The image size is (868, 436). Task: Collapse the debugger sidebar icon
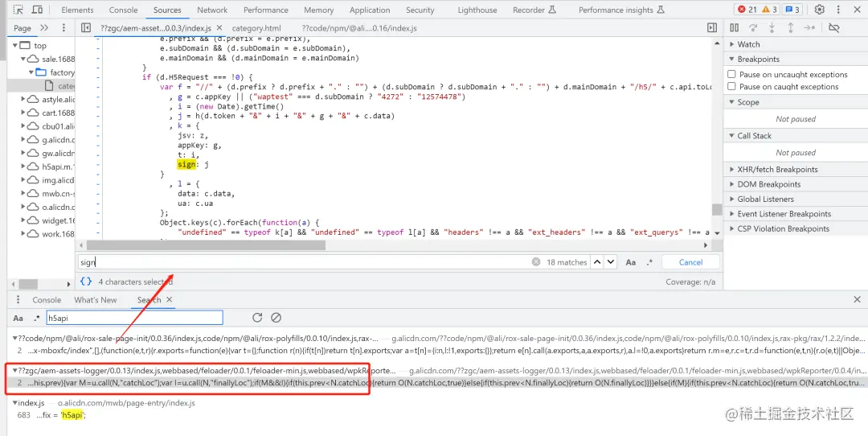pyautogui.click(x=712, y=27)
